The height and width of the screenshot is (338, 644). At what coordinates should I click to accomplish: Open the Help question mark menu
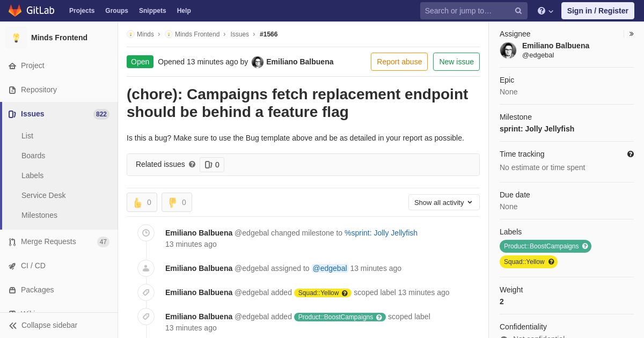coord(545,11)
